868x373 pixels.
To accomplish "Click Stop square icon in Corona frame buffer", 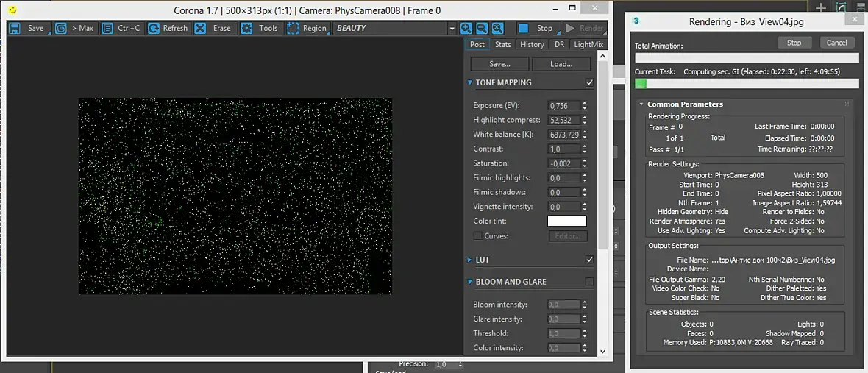I will click(x=522, y=28).
